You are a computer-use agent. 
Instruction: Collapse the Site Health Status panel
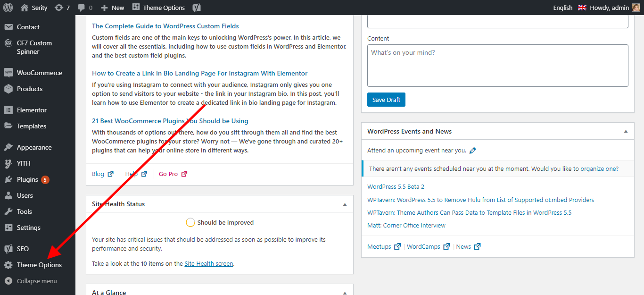tap(345, 204)
